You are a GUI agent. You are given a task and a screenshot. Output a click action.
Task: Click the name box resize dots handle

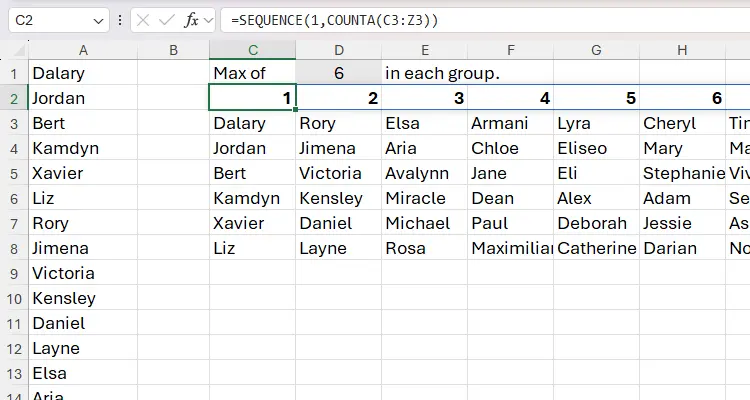[120, 20]
